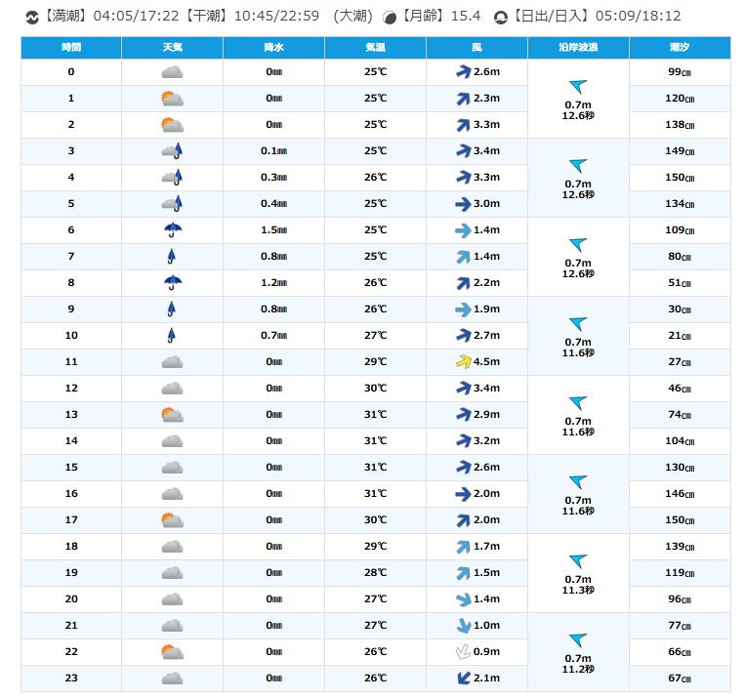Click the moon age value 15.4
Viewport: 744px width, 700px height.
coord(466,17)
